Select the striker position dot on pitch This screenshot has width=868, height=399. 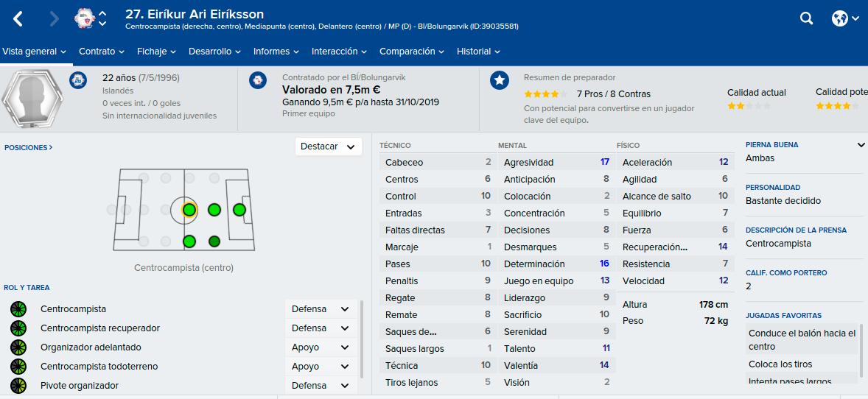(239, 210)
